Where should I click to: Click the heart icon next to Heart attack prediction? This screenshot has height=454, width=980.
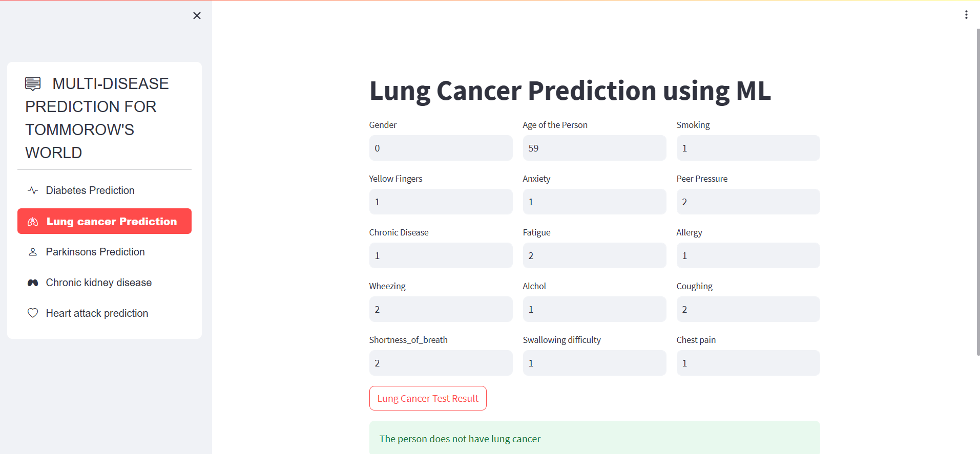point(32,313)
